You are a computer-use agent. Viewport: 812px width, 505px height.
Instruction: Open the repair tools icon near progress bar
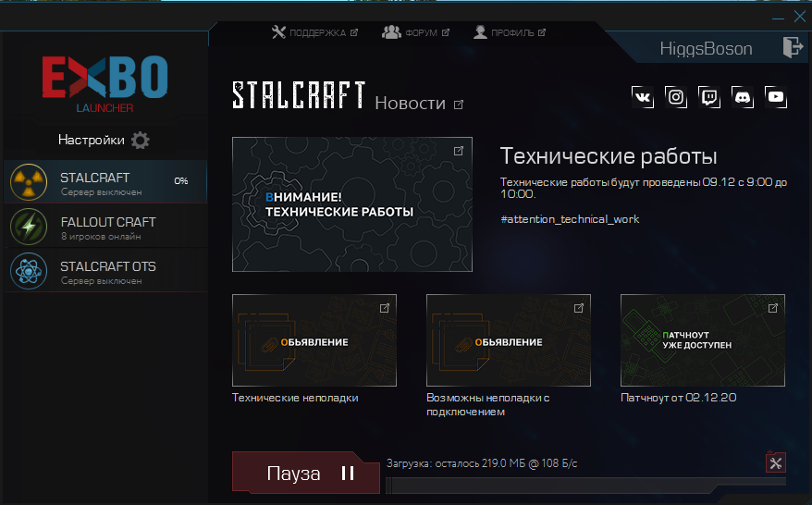click(775, 462)
